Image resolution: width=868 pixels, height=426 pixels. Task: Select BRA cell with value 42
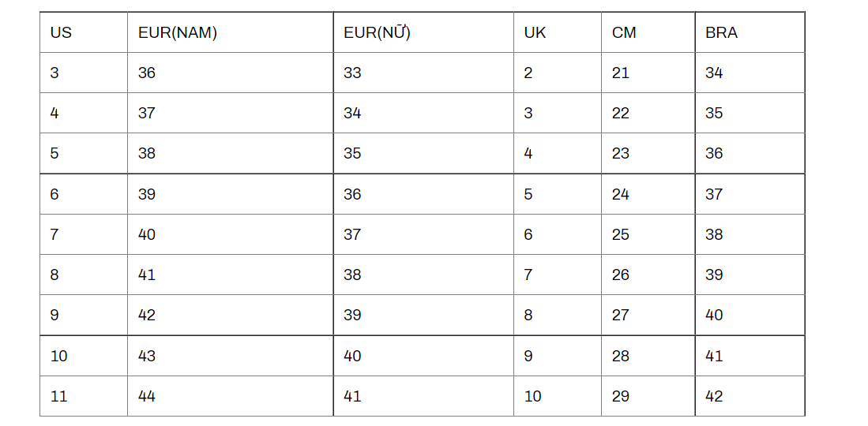tap(750, 396)
